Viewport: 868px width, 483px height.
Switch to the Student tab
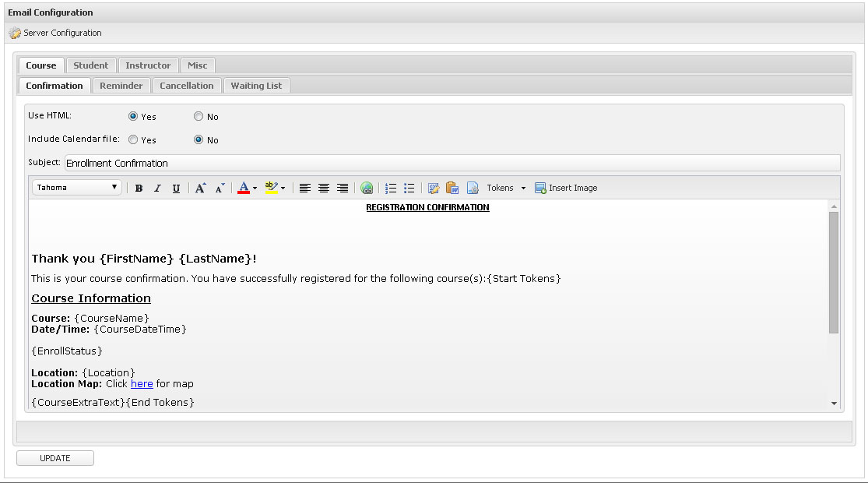(91, 65)
